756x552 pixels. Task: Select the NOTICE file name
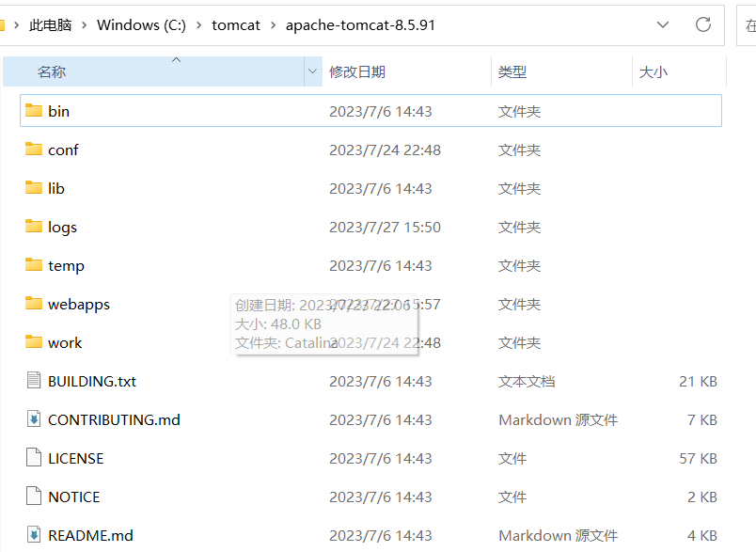pyautogui.click(x=74, y=497)
